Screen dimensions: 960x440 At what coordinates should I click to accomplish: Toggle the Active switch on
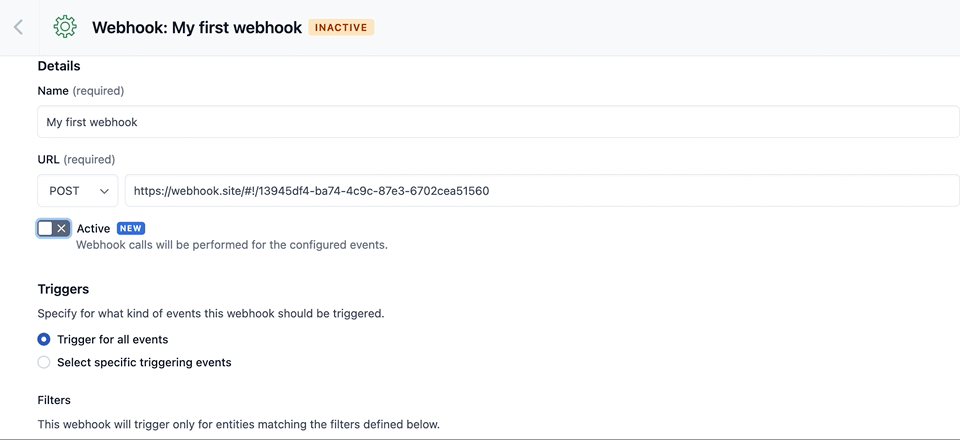[x=53, y=228]
